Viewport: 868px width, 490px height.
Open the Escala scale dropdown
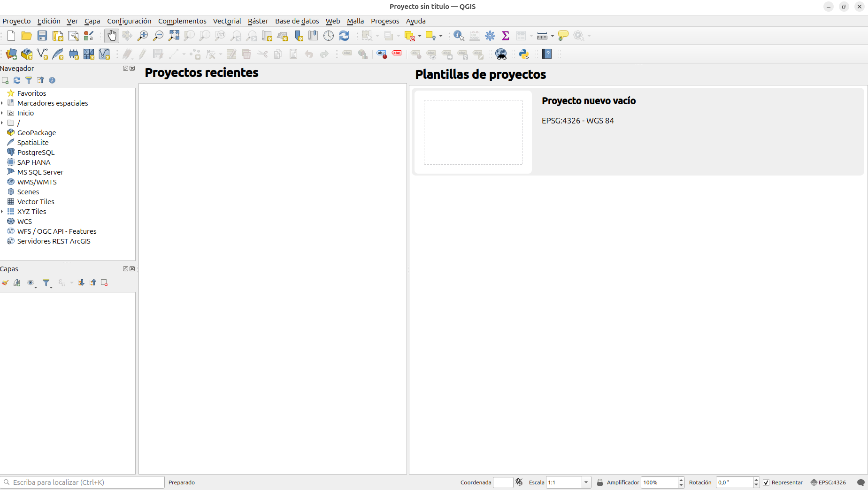click(x=586, y=482)
